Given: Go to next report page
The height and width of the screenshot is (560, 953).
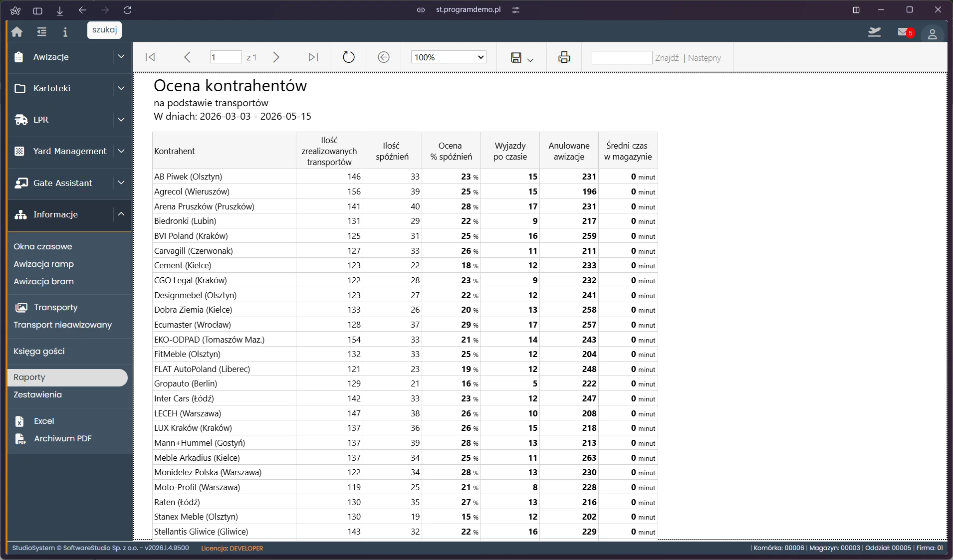Looking at the screenshot, I should click(x=276, y=57).
